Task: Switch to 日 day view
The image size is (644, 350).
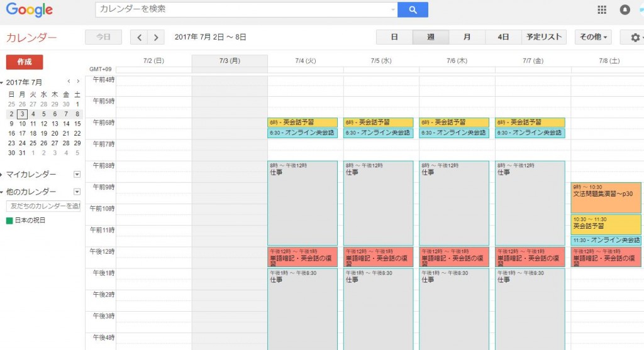Action: tap(394, 37)
